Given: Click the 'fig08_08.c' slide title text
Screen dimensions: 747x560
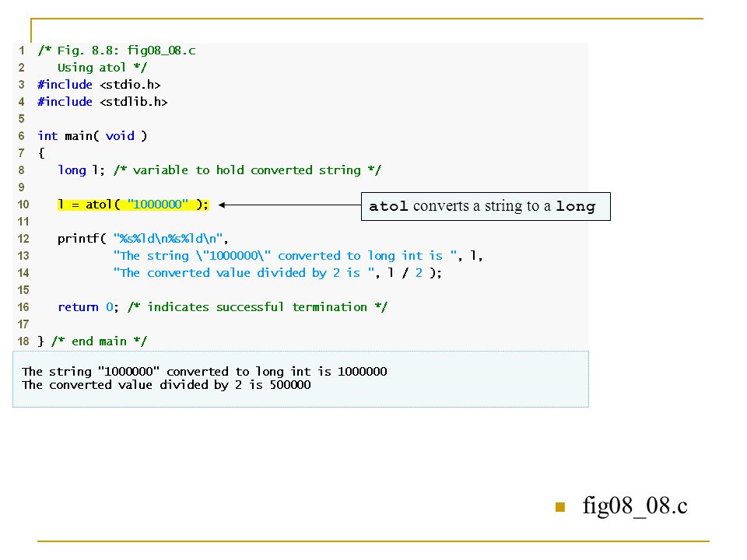Looking at the screenshot, I should coord(635,506).
